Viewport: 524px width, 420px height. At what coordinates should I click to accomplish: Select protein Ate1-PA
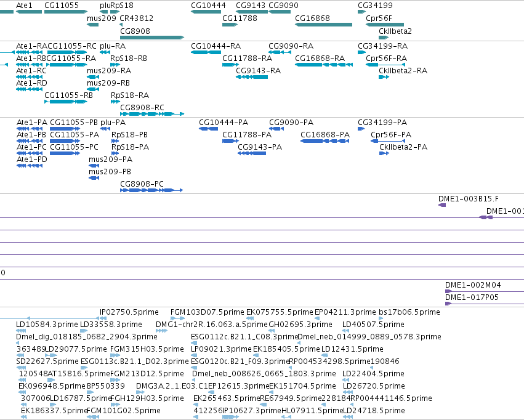30,129
